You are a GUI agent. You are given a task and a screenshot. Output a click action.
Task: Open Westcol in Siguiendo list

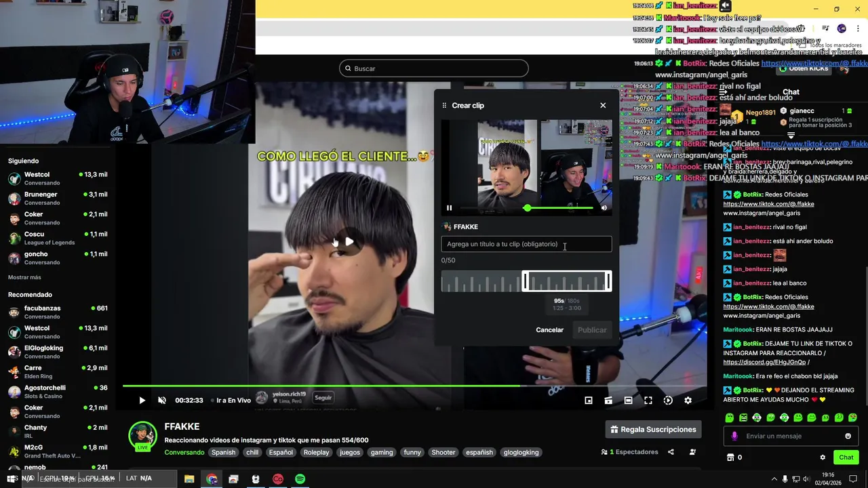coord(58,178)
